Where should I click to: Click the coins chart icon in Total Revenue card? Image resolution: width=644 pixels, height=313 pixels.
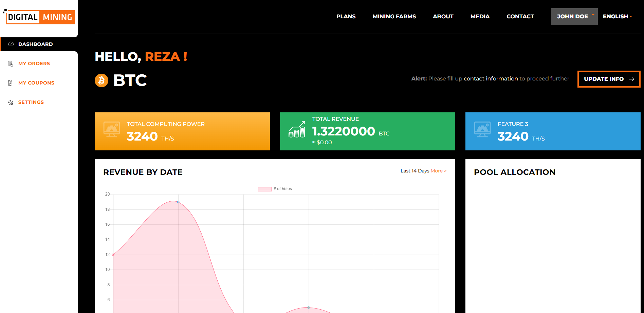coord(297,129)
